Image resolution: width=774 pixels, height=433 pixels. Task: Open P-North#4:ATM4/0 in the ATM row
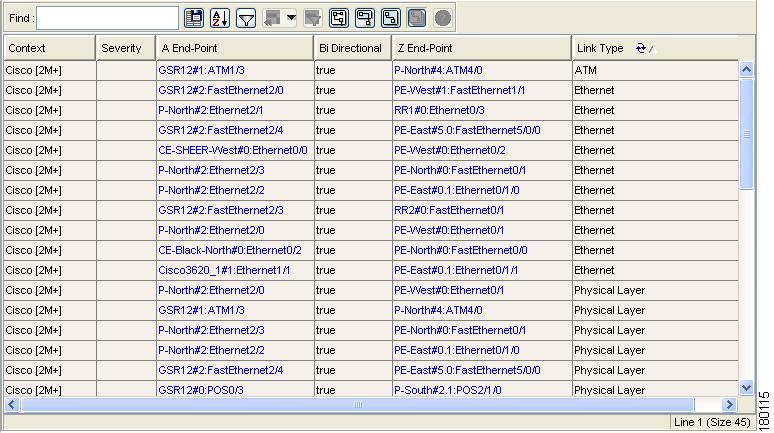(438, 70)
